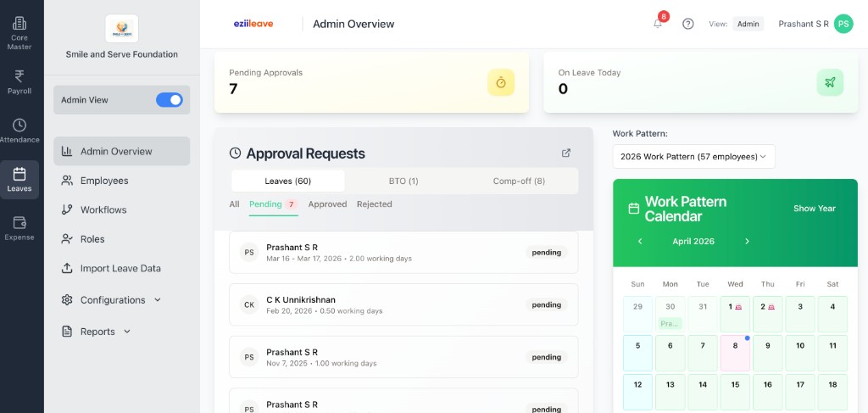Viewport: 868px width, 413px height.
Task: Open the Pending Approvals card
Action: (371, 82)
